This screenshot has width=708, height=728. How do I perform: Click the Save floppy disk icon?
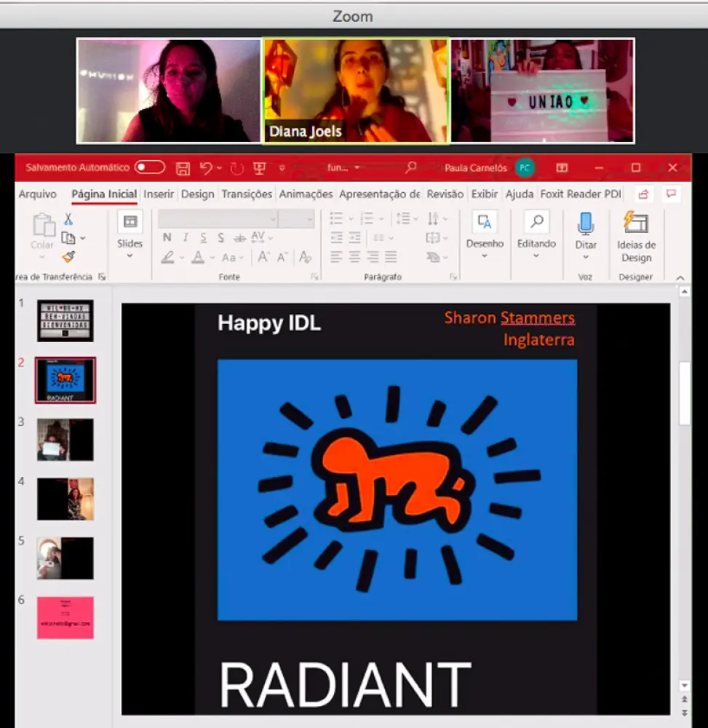coord(183,168)
